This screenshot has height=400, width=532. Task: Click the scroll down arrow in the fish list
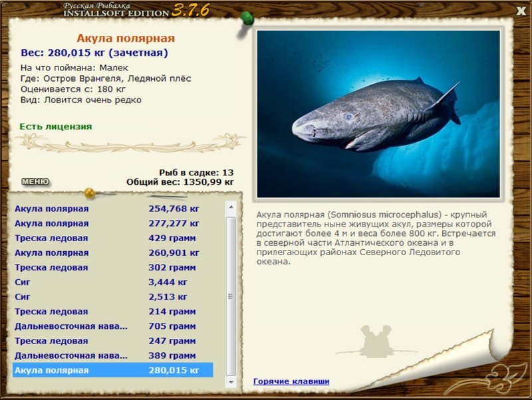coord(231,382)
